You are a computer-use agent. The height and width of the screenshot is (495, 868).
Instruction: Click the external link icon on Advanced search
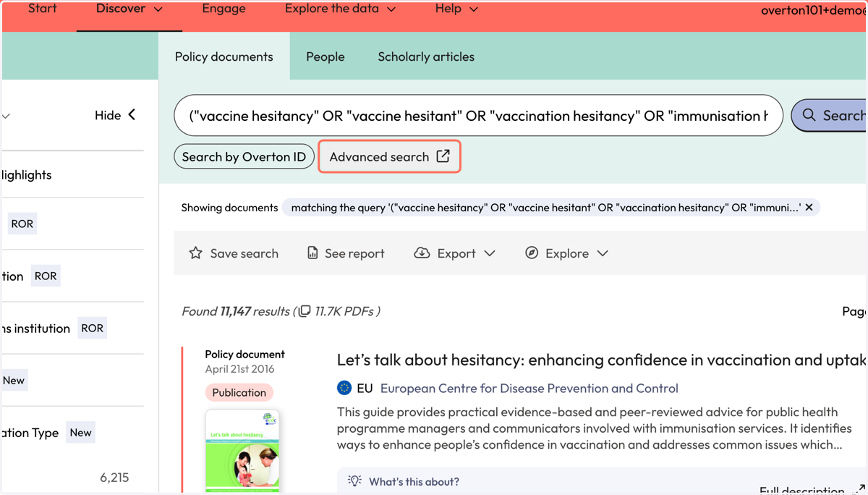click(443, 156)
